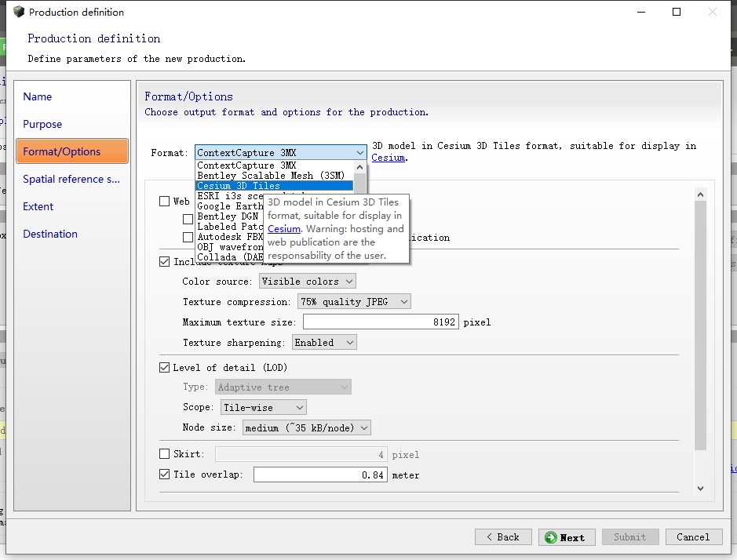Open the Destination step
This screenshot has height=560, width=737.
click(x=50, y=234)
